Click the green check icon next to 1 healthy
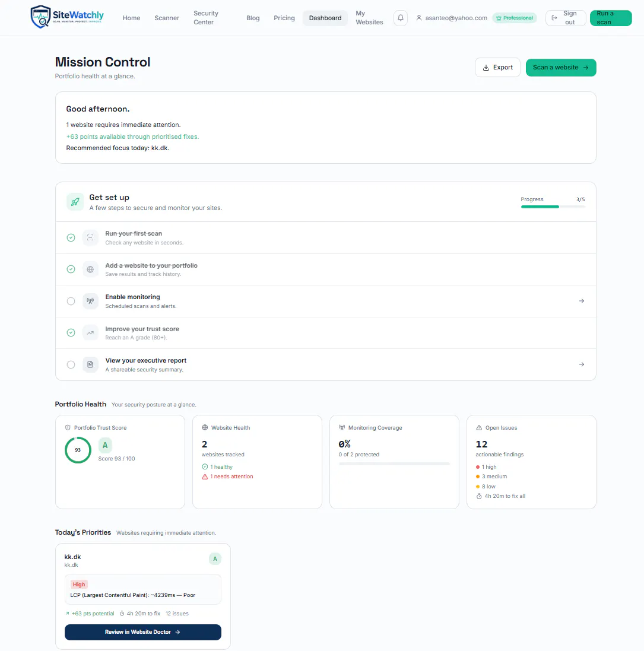Image resolution: width=644 pixels, height=651 pixels. click(205, 466)
